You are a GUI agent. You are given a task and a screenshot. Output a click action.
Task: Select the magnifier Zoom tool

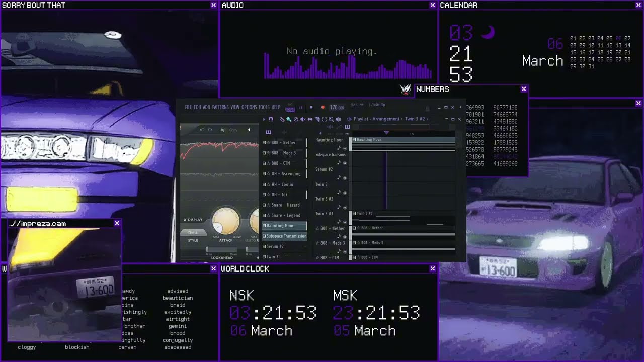(331, 119)
